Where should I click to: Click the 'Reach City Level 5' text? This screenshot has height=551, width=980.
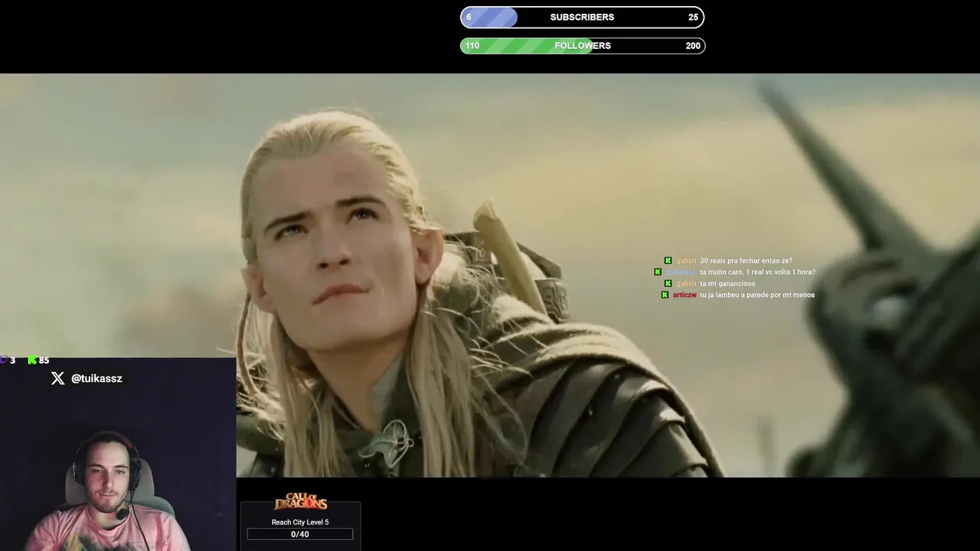coord(300,522)
